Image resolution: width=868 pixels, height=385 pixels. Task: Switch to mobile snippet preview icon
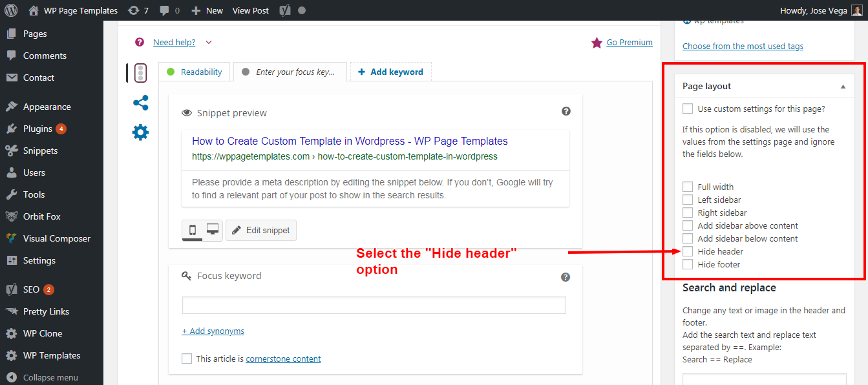pyautogui.click(x=193, y=230)
